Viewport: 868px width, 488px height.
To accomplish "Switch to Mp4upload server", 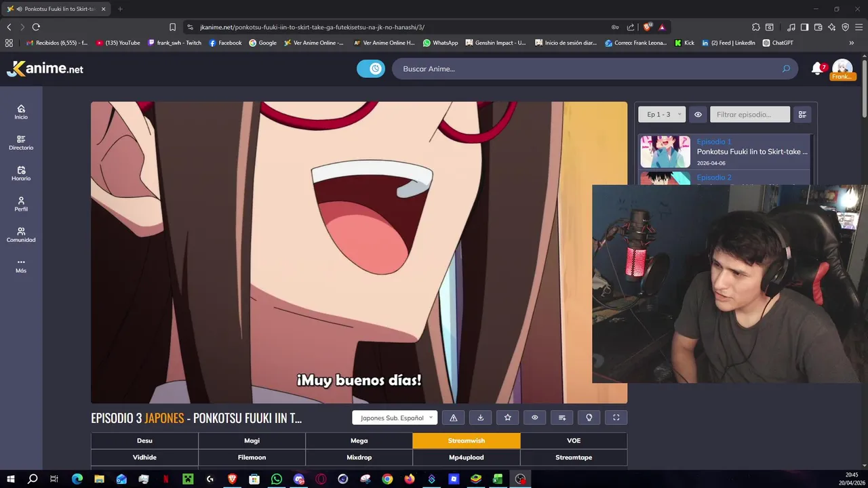I will point(467,457).
